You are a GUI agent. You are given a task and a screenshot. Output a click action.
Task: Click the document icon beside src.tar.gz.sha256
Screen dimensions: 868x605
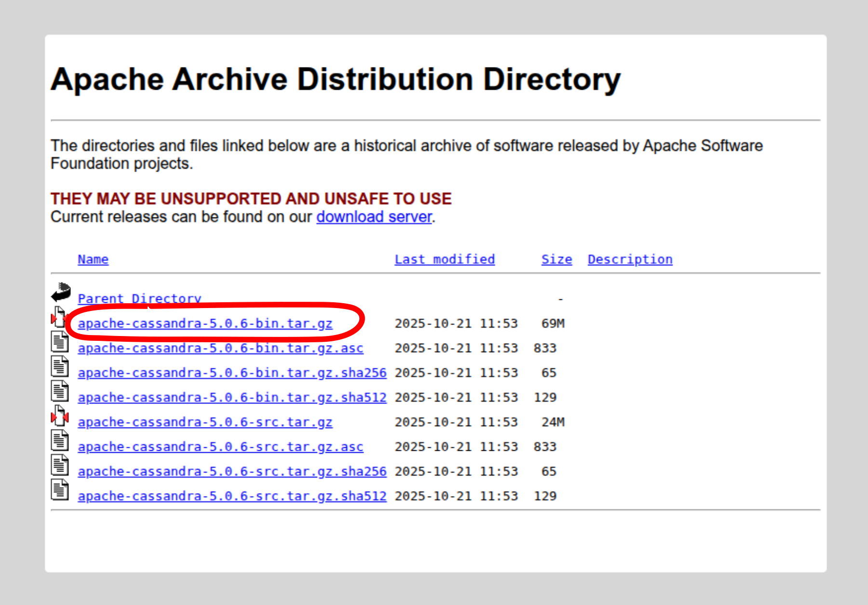[x=60, y=465]
